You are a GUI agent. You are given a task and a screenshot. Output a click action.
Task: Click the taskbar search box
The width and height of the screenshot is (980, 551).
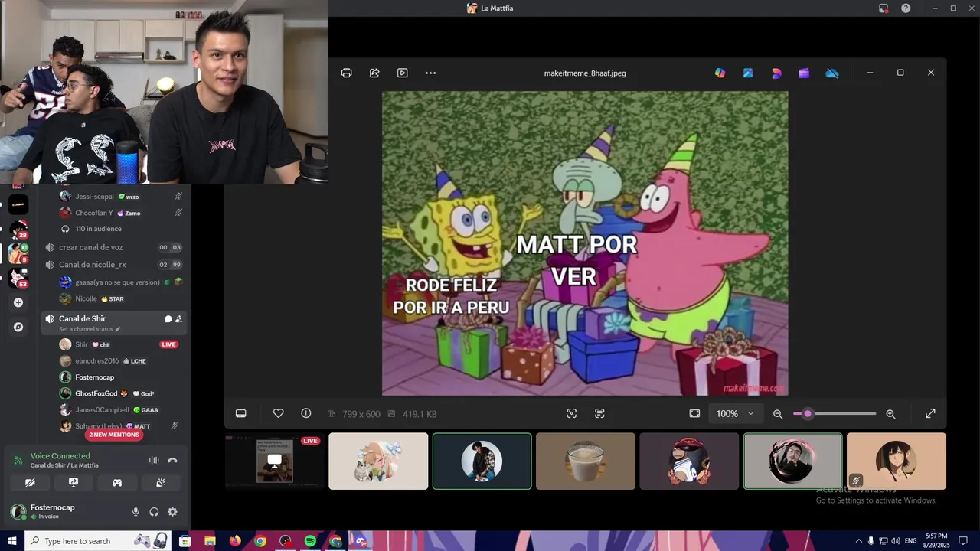pos(98,541)
